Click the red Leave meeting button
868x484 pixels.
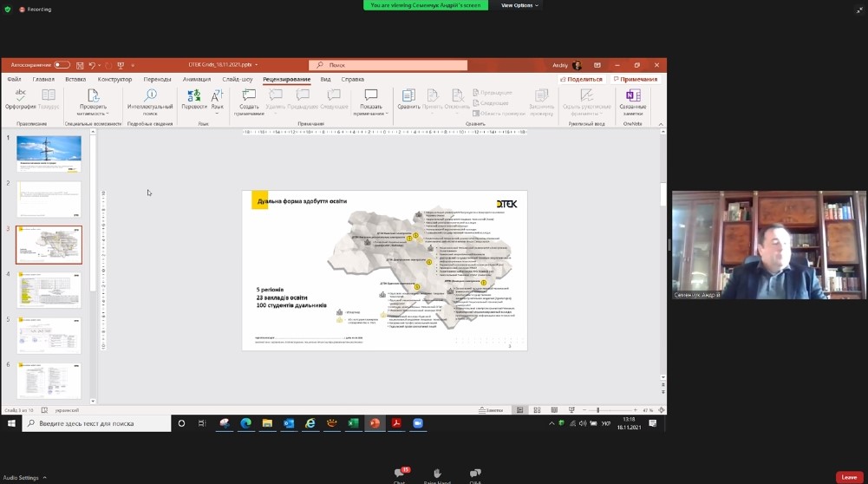(849, 477)
